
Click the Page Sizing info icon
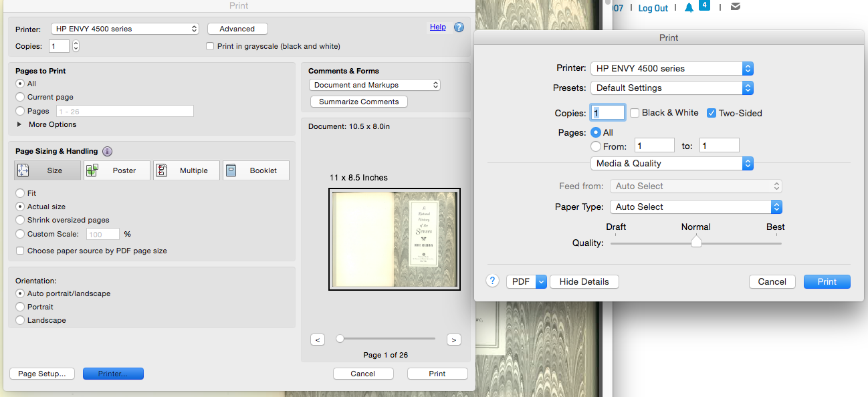pos(107,152)
